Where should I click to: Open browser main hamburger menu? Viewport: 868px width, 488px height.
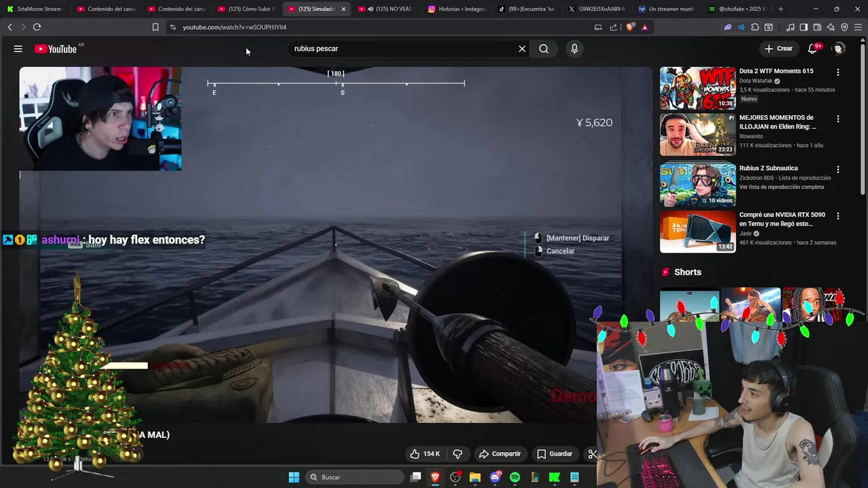pyautogui.click(x=858, y=27)
